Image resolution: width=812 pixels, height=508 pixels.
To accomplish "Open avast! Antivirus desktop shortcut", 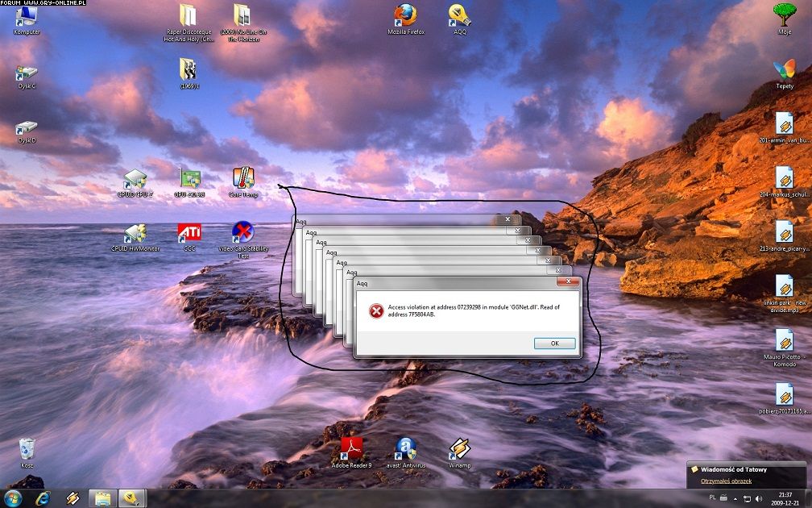I will (405, 449).
